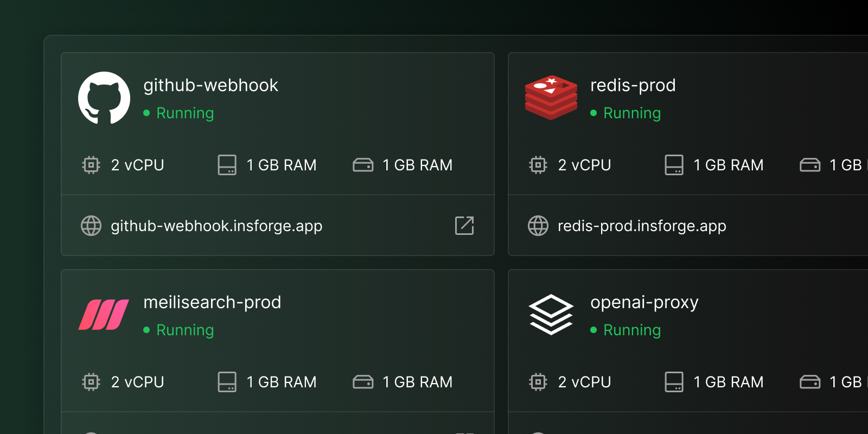
Task: Click the Meilisearch logo on meilisearch-prod card
Action: click(x=104, y=315)
